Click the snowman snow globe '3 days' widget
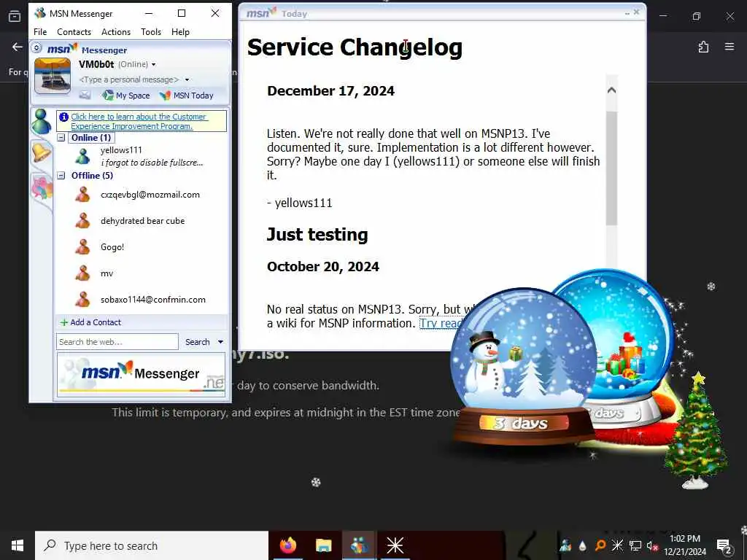Image resolution: width=747 pixels, height=560 pixels. pyautogui.click(x=523, y=367)
